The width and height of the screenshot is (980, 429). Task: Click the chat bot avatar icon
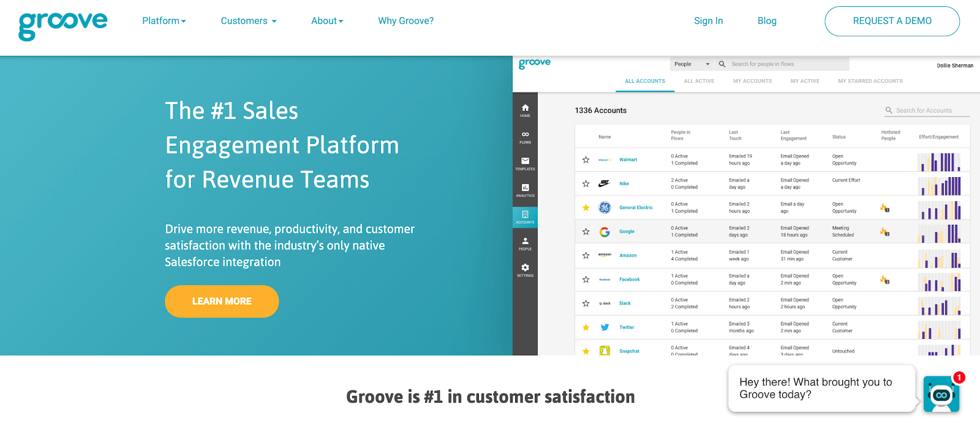tap(941, 394)
